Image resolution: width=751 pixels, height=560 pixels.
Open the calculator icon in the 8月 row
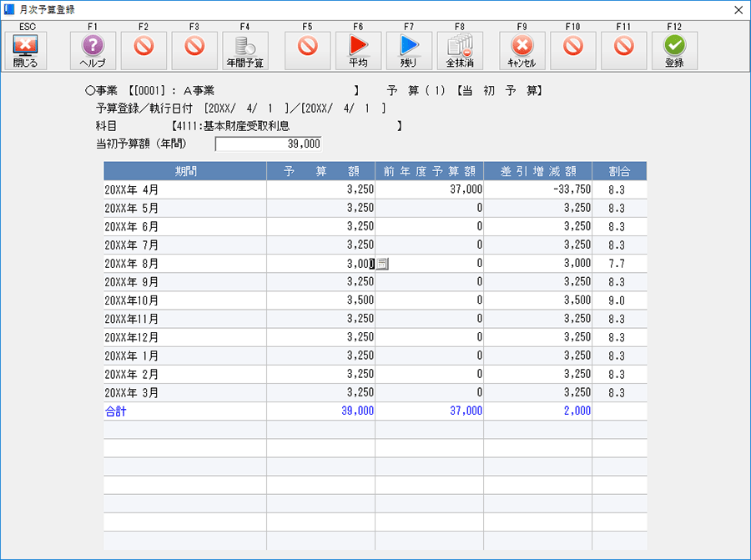pos(382,264)
